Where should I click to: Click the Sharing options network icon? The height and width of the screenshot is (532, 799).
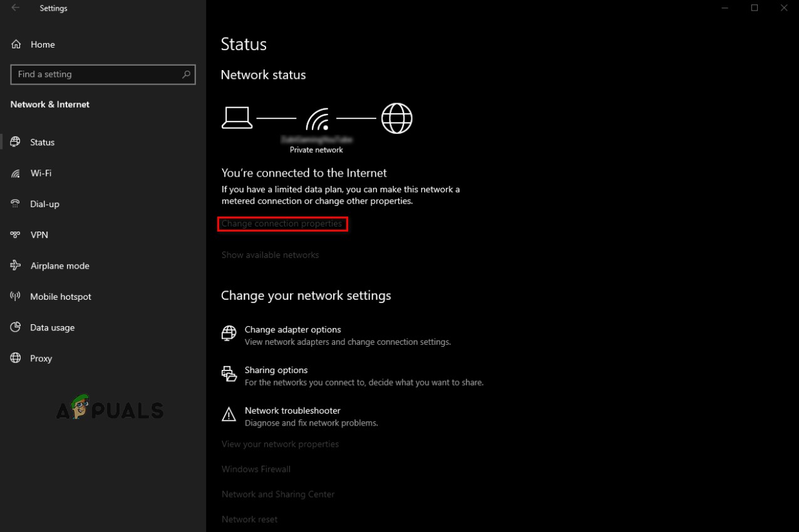[229, 374]
